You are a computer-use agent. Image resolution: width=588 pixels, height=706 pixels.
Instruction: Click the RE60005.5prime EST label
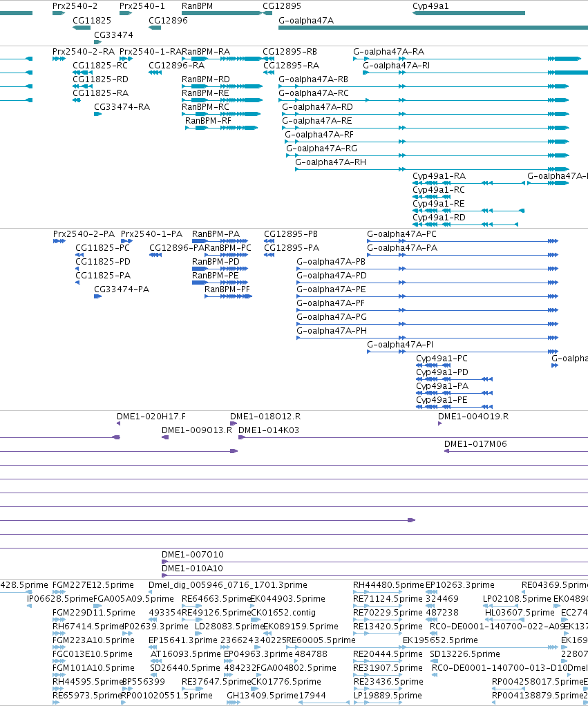(x=321, y=640)
